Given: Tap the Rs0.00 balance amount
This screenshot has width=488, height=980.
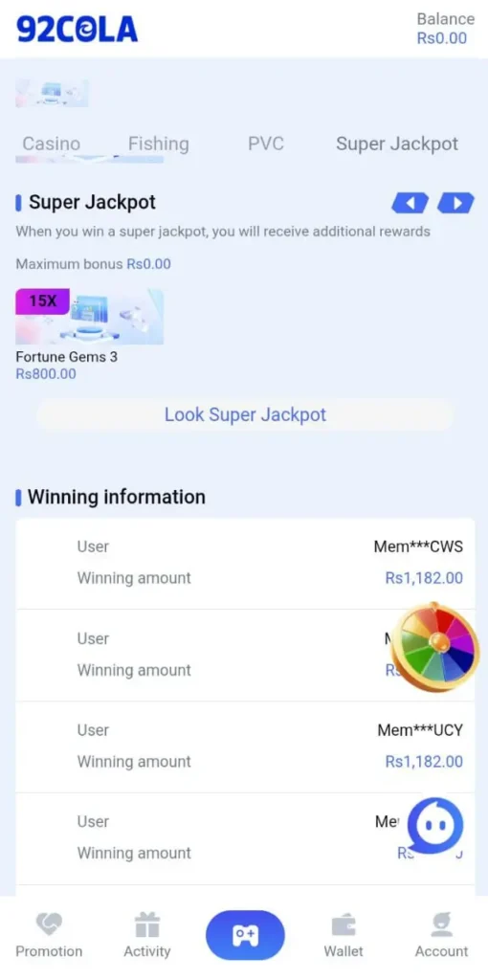Looking at the screenshot, I should (x=442, y=38).
